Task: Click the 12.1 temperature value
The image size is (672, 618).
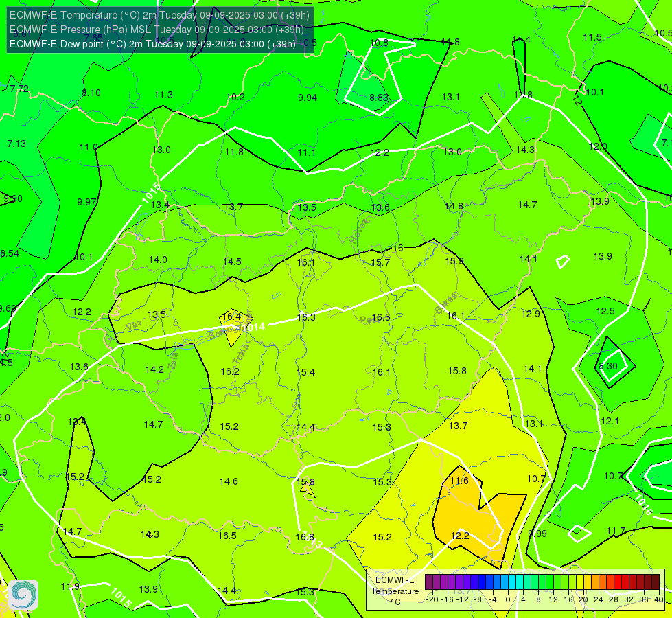Action: coord(610,421)
